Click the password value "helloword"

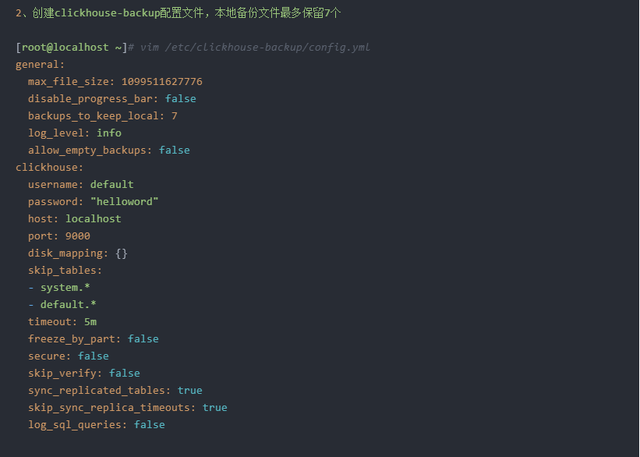[124, 201]
